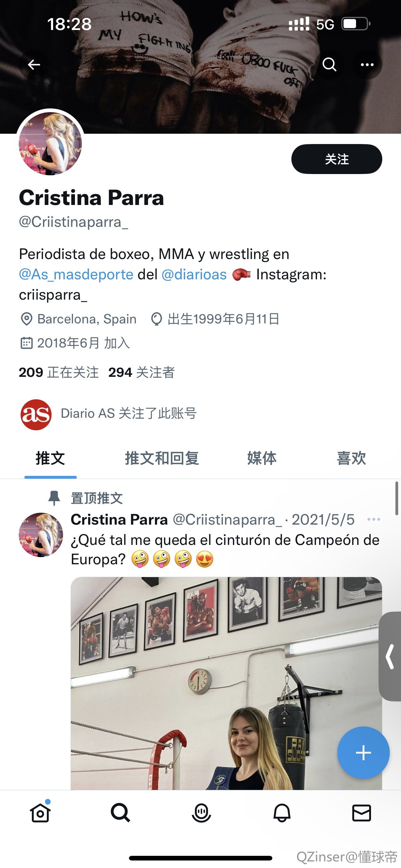Expand the side panel chevron handle
Viewport: 401px width, 868px height.
click(x=390, y=656)
